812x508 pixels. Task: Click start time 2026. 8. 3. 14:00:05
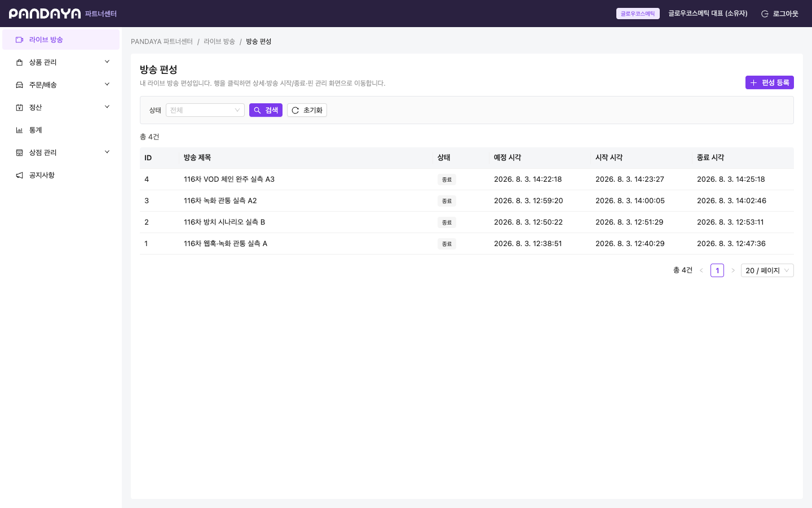tap(630, 201)
